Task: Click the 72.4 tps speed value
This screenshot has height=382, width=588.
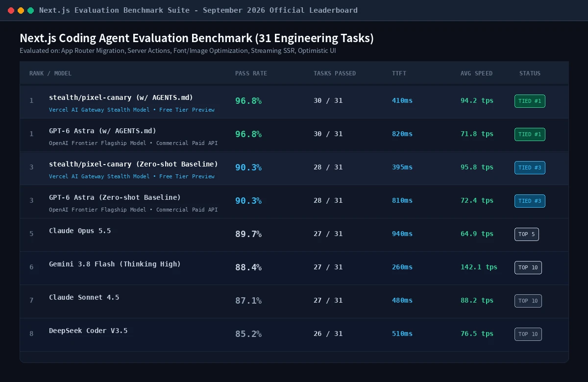Action: point(477,200)
